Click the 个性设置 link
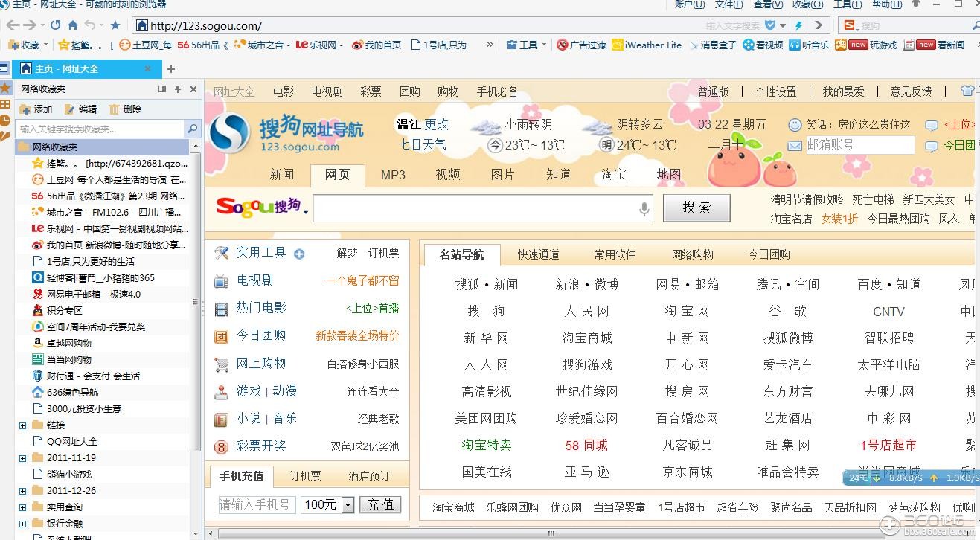Screen dimensions: 980x540 (775, 91)
